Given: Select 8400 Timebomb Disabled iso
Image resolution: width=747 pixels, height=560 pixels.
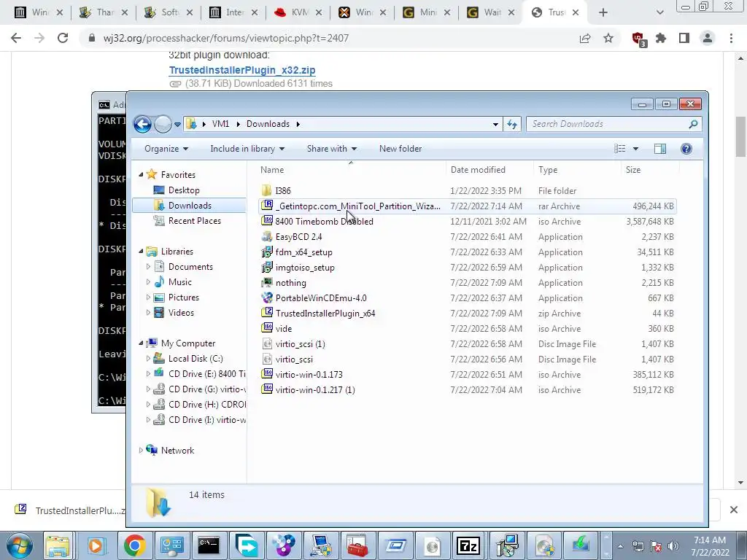Looking at the screenshot, I should 324,222.
